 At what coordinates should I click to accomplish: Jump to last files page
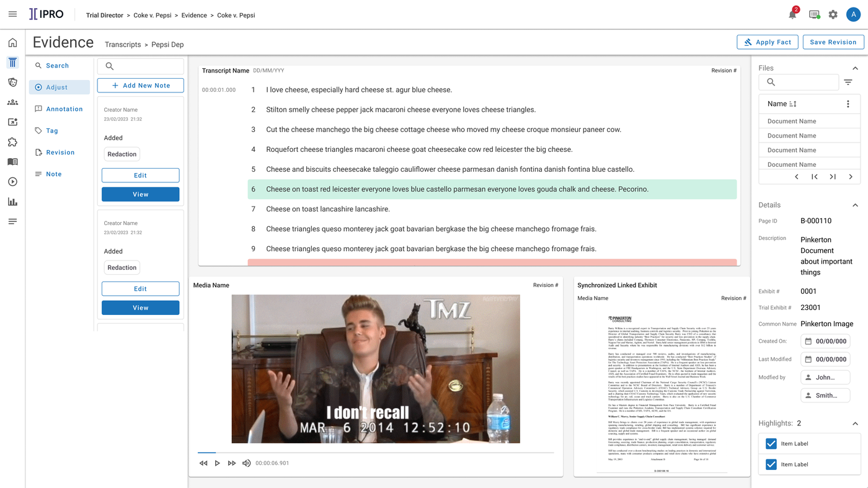[833, 177]
